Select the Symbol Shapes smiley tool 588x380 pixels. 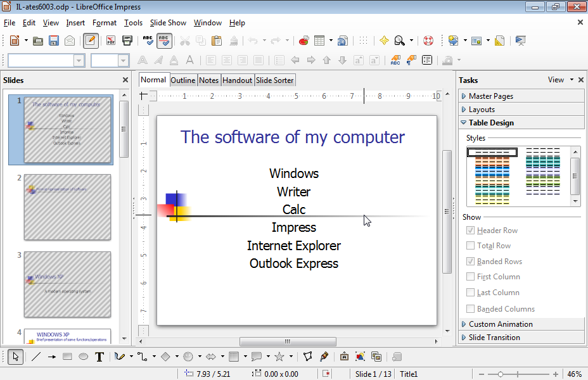coord(188,357)
